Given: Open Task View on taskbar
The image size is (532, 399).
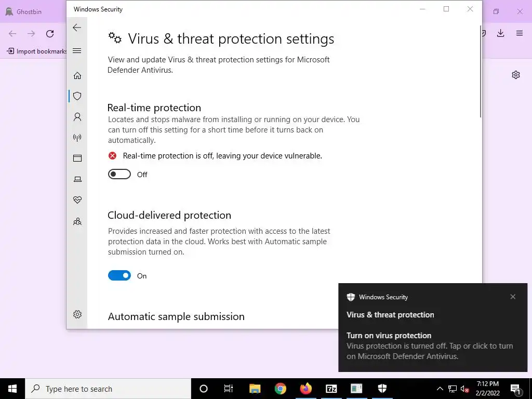Looking at the screenshot, I should 229,389.
